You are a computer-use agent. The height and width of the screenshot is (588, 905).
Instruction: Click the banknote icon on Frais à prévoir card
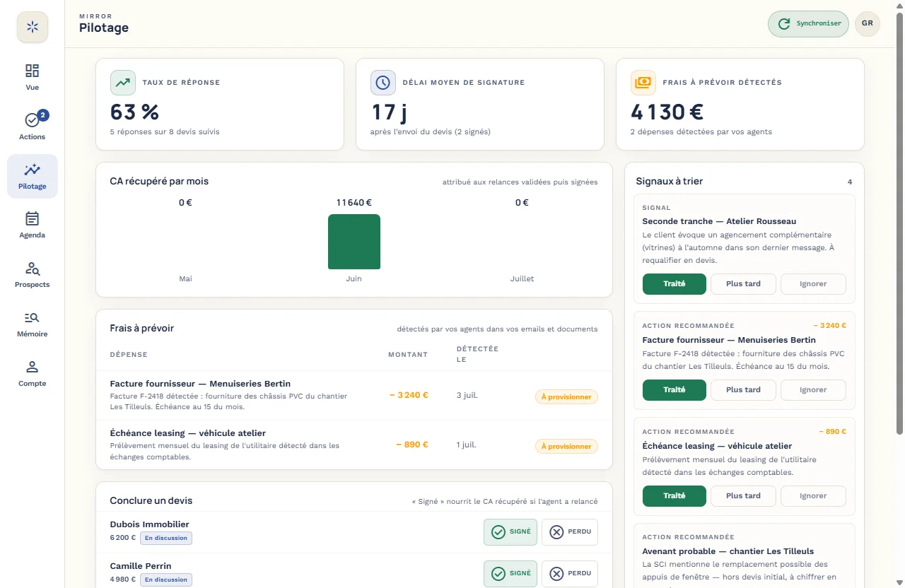coord(643,83)
